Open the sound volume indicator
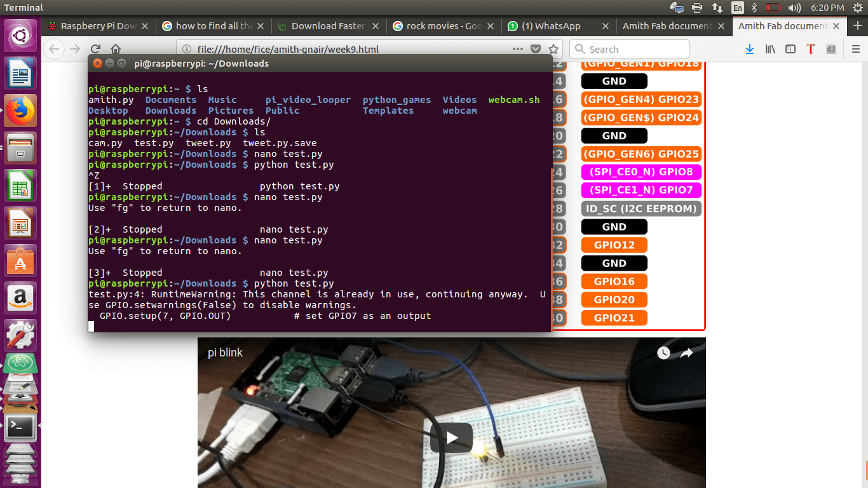 (x=794, y=8)
